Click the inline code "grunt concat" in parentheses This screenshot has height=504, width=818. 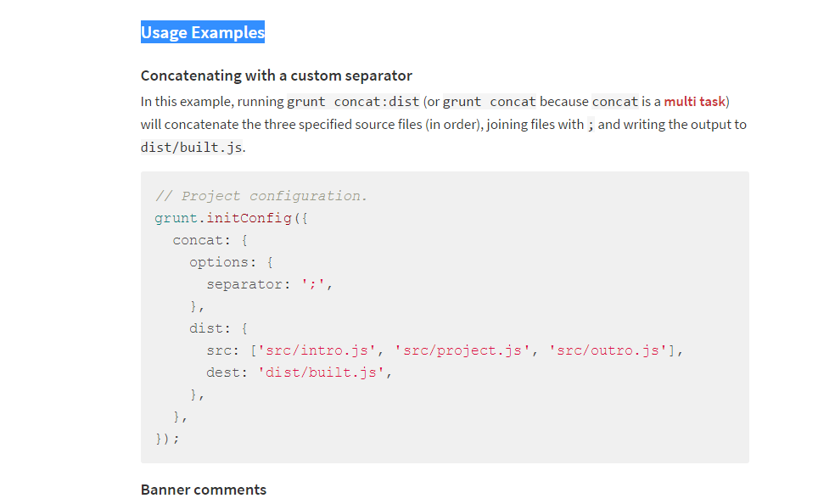(490, 102)
